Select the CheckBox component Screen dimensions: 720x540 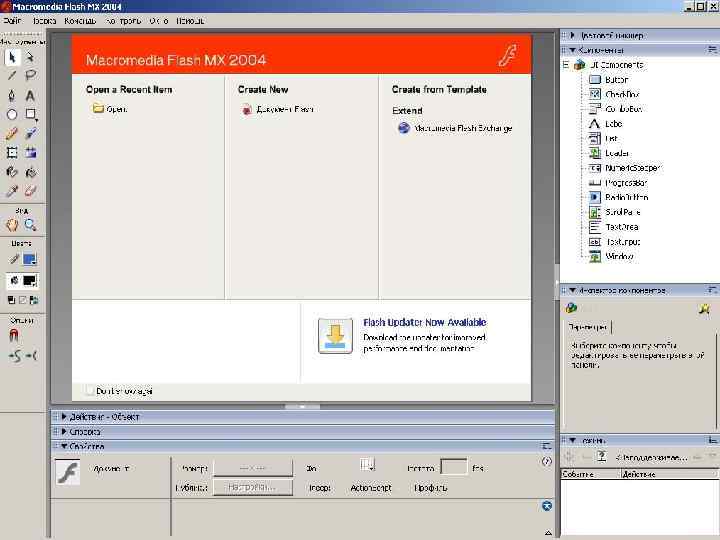[614, 94]
